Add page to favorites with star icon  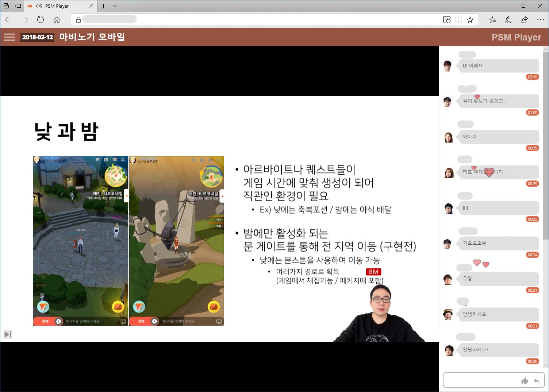pos(470,20)
